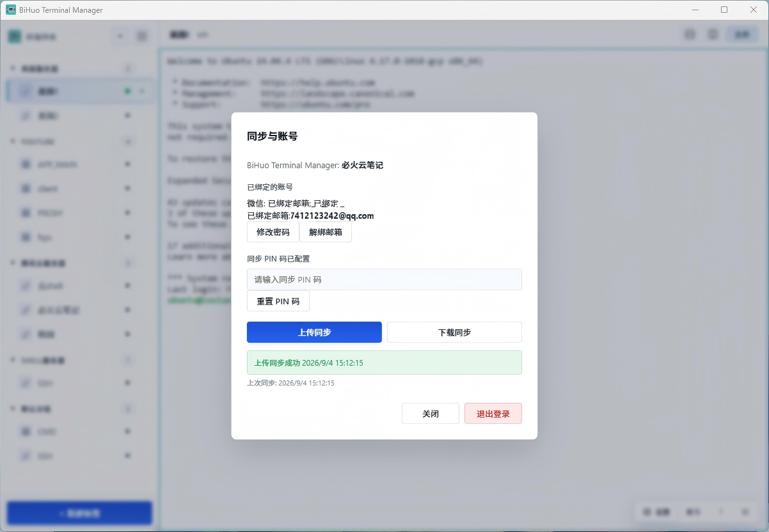Viewport: 769px width, 532px height.
Task: Click the 重置 PIN 码 button
Action: [278, 301]
